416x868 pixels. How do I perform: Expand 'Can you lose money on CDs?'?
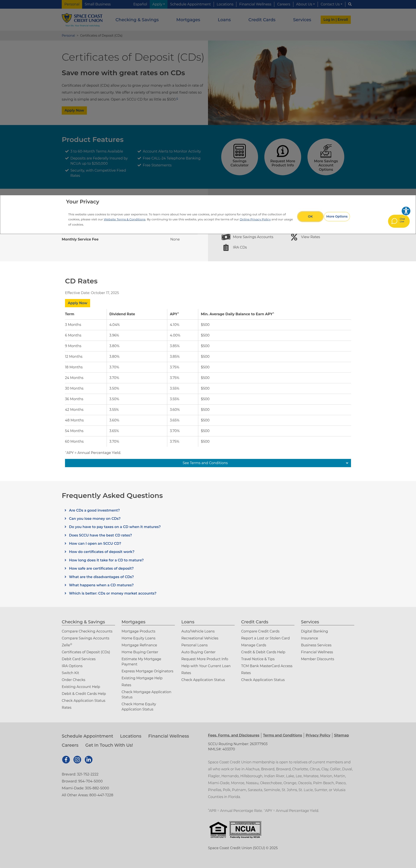(95, 519)
